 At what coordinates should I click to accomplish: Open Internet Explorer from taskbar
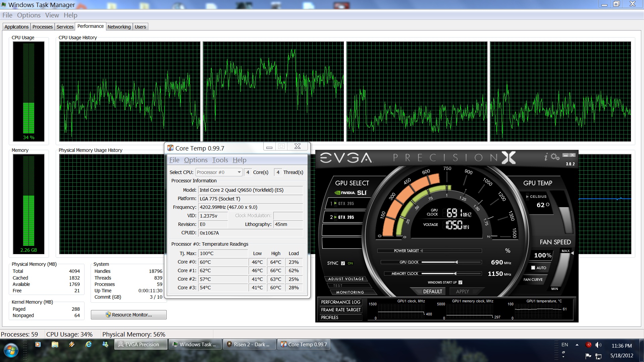(89, 344)
